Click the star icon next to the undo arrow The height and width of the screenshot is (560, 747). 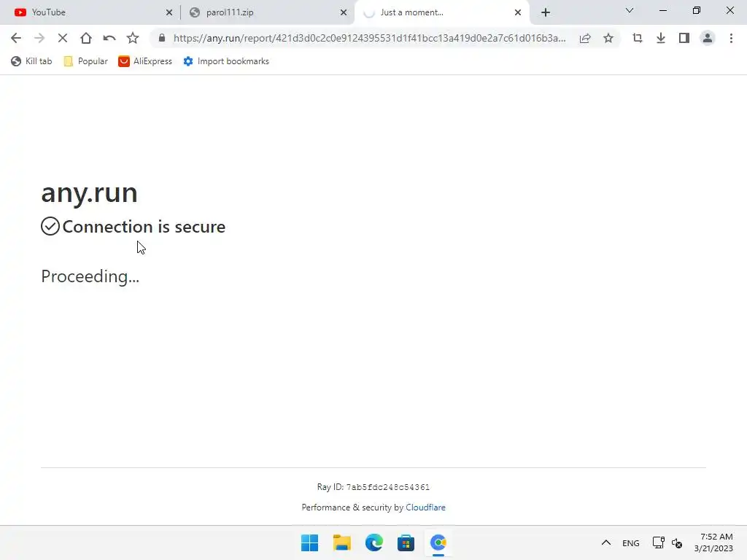pyautogui.click(x=133, y=38)
